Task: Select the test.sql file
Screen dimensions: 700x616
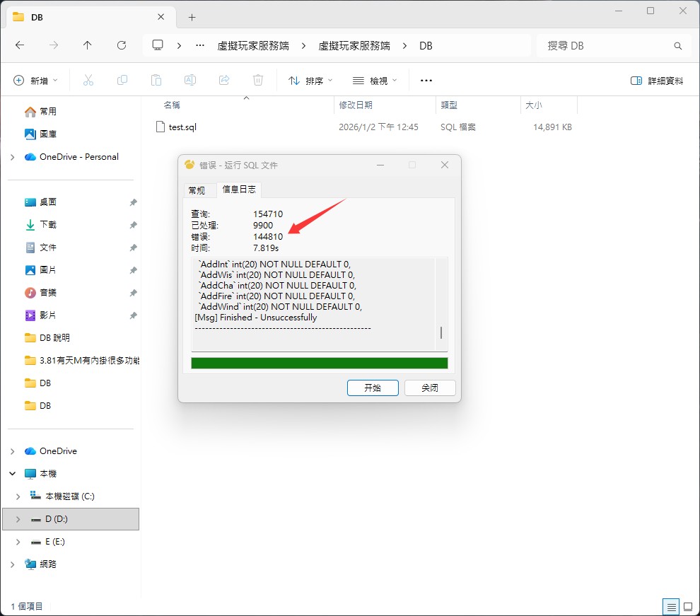Action: [x=182, y=127]
